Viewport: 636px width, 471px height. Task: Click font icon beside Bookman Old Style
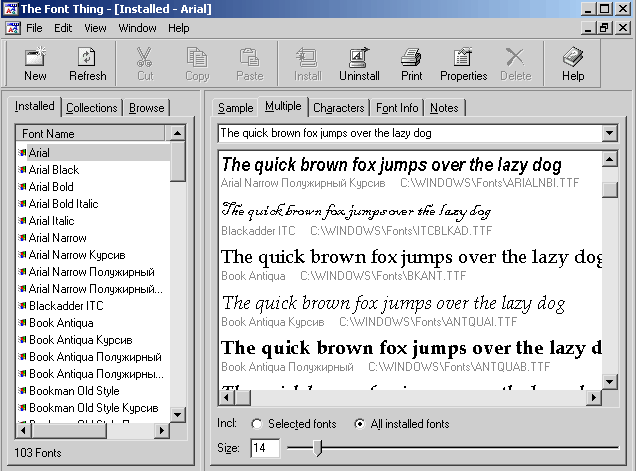(x=22, y=391)
